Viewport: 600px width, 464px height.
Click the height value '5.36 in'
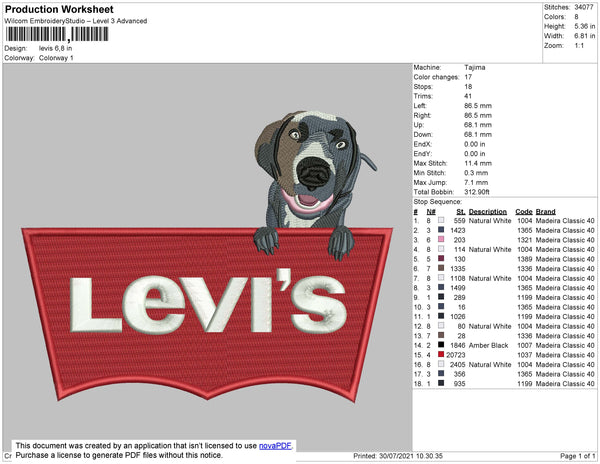click(x=585, y=26)
